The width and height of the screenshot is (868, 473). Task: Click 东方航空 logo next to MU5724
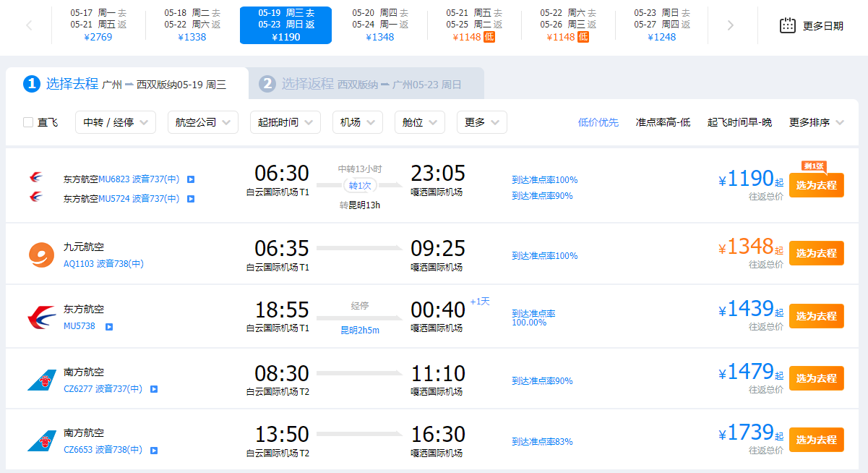pyautogui.click(x=35, y=197)
